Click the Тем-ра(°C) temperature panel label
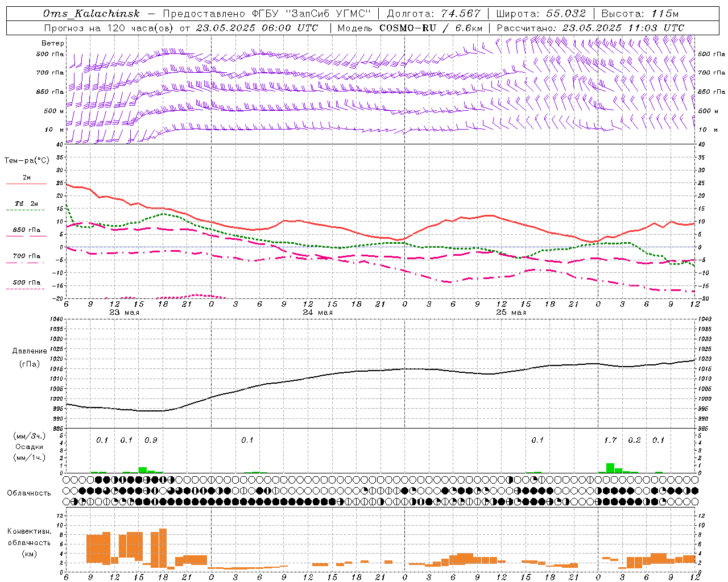This screenshot has height=582, width=728. [x=27, y=161]
